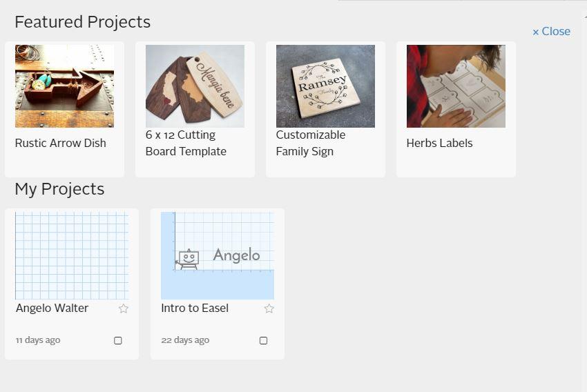This screenshot has width=587, height=392.
Task: Click the Customizable Family Sign photo
Action: tap(325, 86)
